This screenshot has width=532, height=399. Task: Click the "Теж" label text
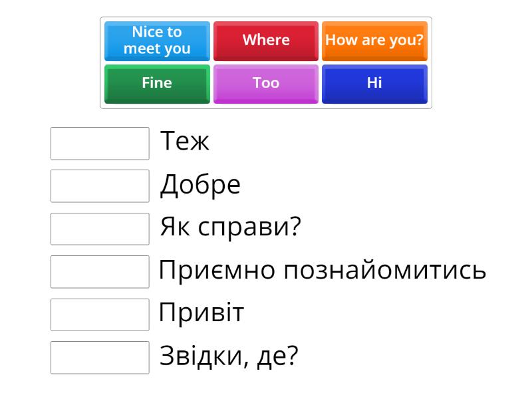pyautogui.click(x=185, y=142)
